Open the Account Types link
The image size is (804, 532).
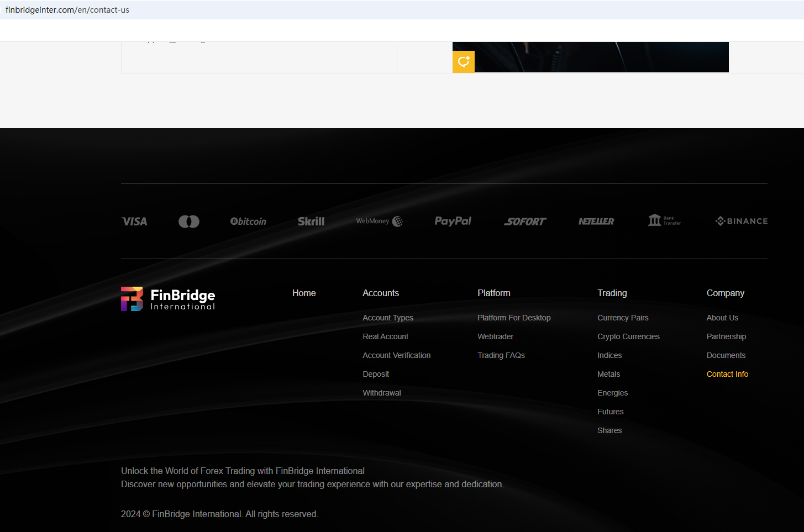[x=388, y=318]
